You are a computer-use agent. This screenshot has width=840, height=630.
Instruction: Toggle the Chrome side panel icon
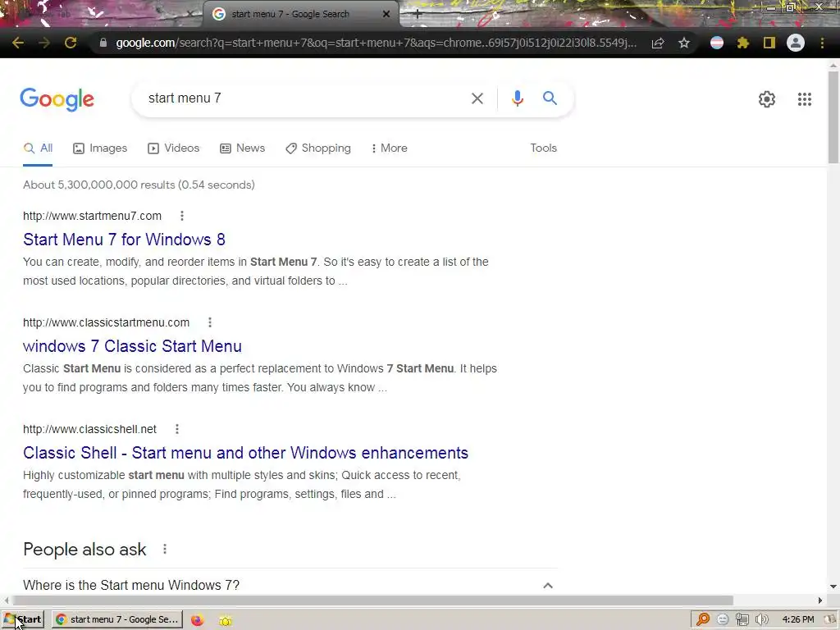tap(769, 43)
